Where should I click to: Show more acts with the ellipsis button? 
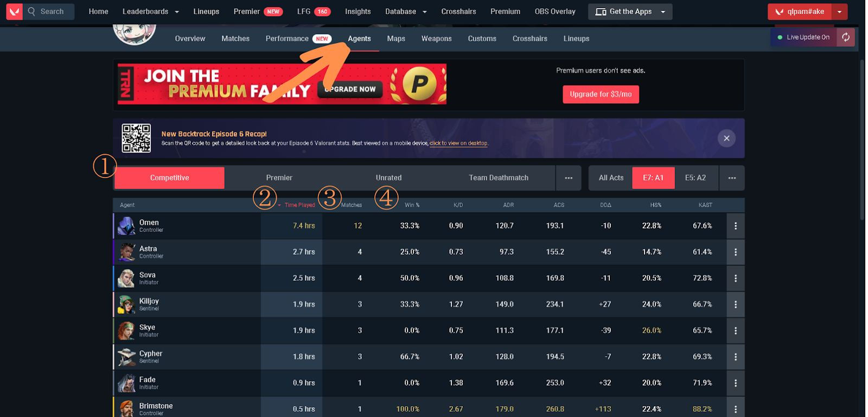pyautogui.click(x=732, y=178)
